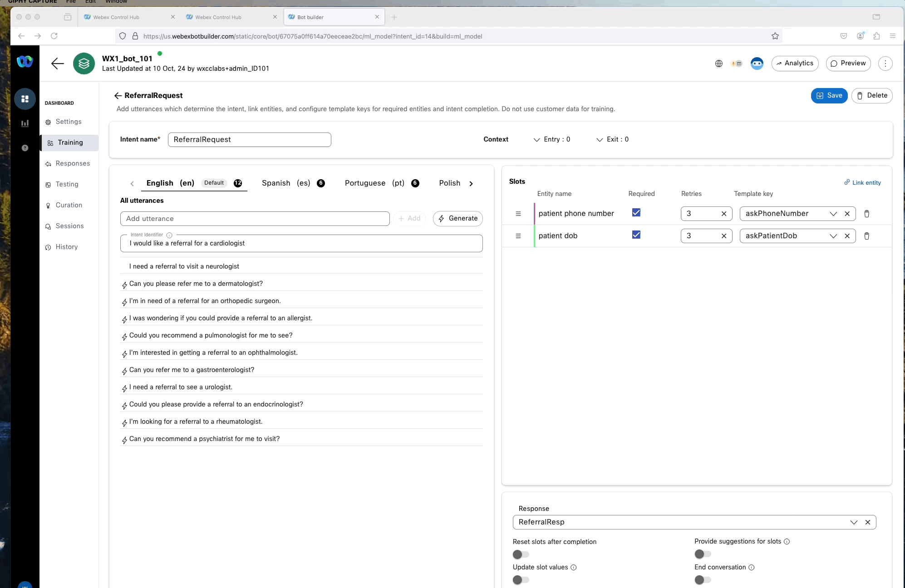Uncheck Required for patient phone number
Image resolution: width=905 pixels, height=588 pixels.
point(636,213)
